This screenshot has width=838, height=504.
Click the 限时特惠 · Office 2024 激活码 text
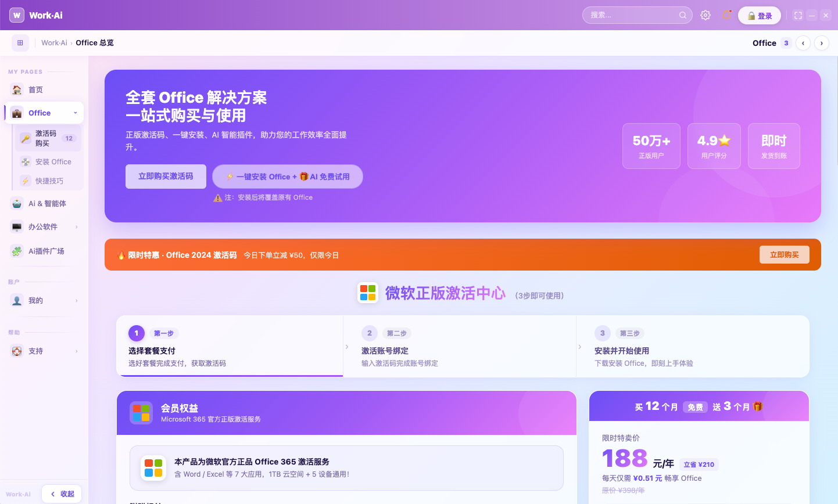[182, 255]
